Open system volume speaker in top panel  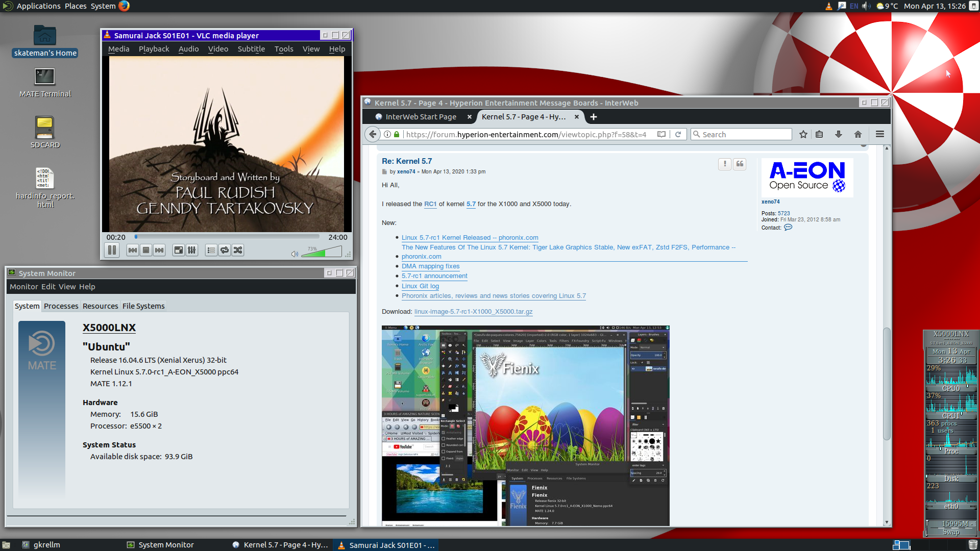point(867,6)
